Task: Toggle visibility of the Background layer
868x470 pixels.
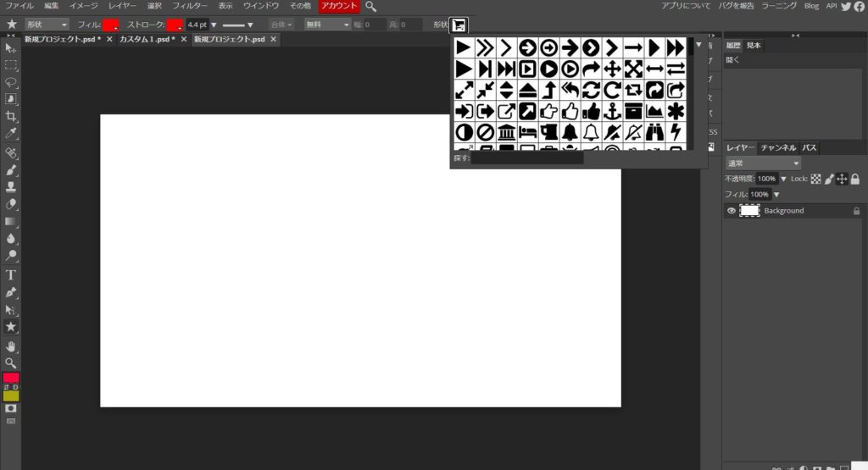Action: [x=731, y=211]
